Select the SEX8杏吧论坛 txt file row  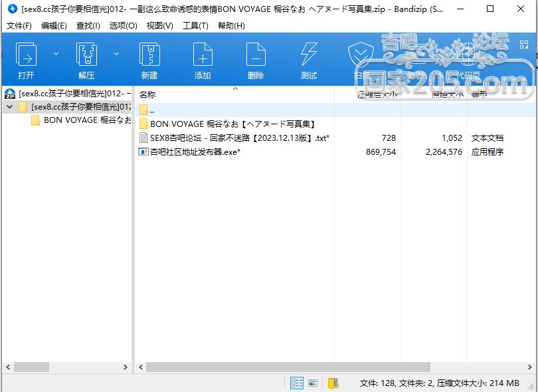pyautogui.click(x=335, y=138)
